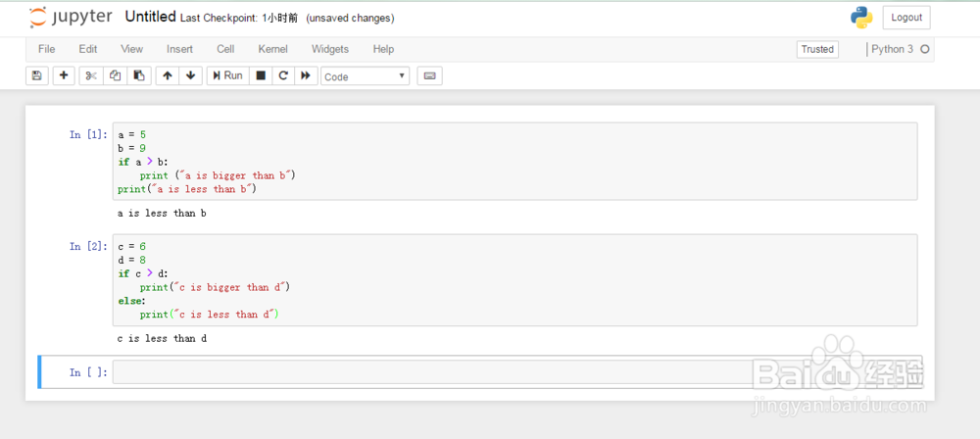Viewport: 980px width, 439px height.
Task: Paste cells below icon
Action: click(x=139, y=75)
